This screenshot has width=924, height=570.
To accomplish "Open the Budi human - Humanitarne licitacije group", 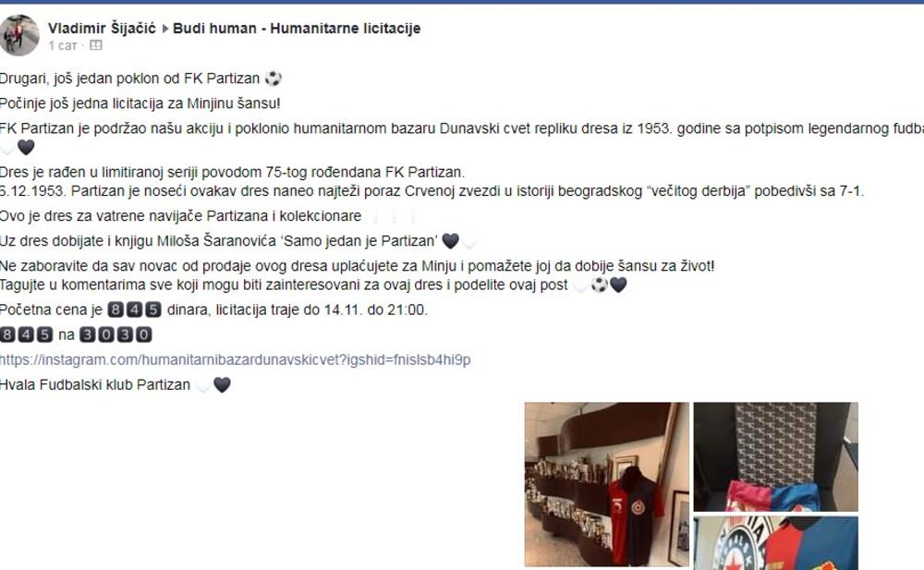I will [297, 29].
